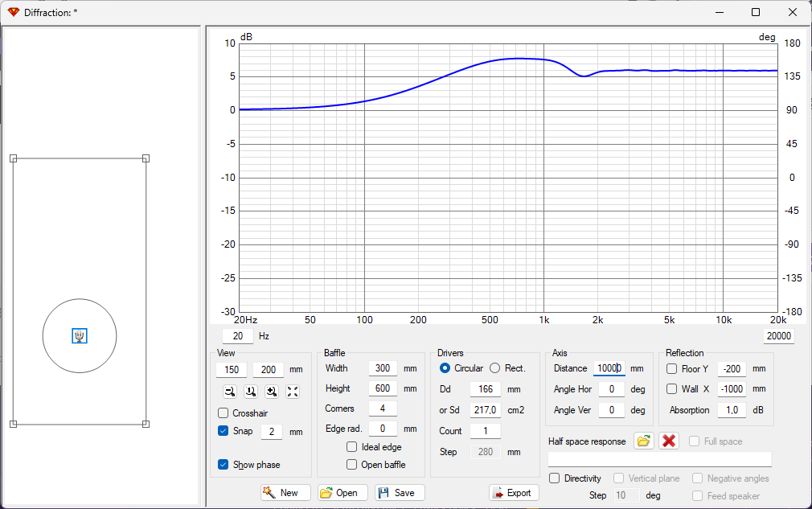Viewport: 812px width, 509px height.
Task: Click the Sd area field
Action: [x=486, y=410]
